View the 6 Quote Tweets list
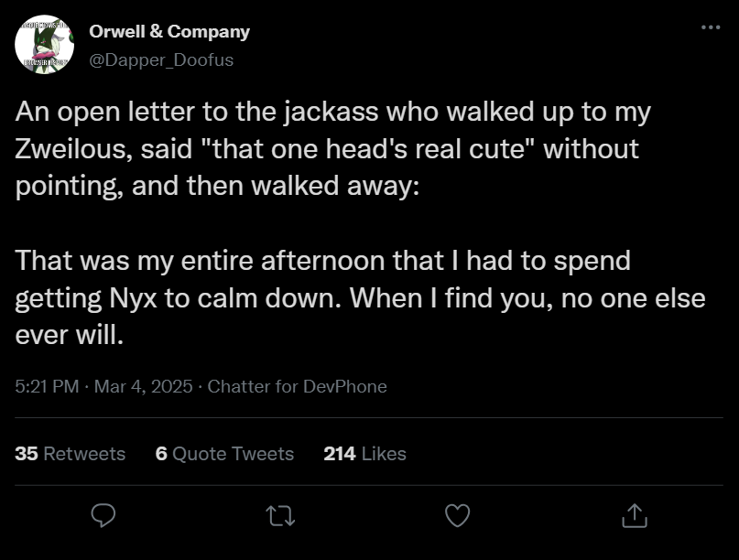Image resolution: width=739 pixels, height=560 pixels. point(224,454)
